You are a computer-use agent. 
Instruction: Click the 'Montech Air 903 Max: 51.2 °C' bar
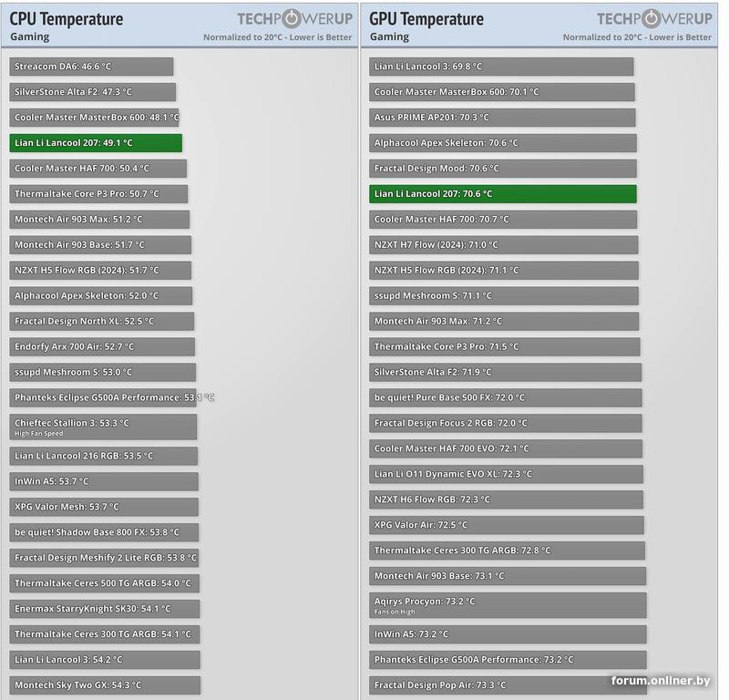(99, 220)
